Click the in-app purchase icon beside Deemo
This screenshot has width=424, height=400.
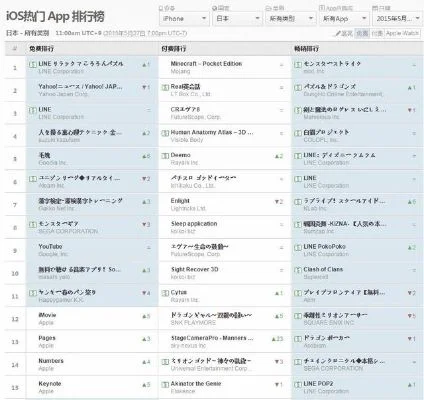pos(165,156)
